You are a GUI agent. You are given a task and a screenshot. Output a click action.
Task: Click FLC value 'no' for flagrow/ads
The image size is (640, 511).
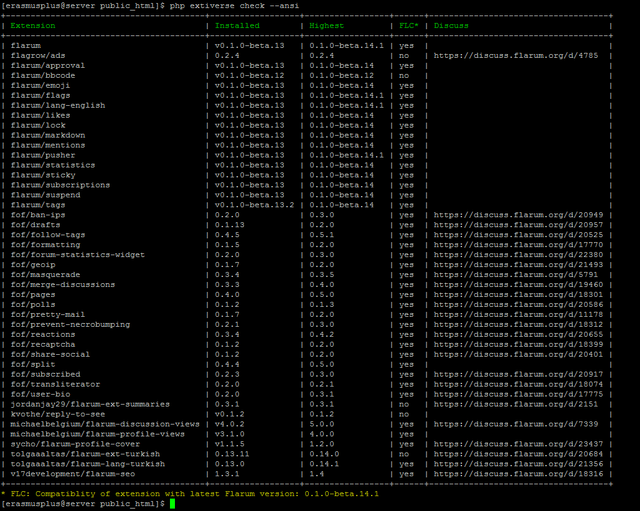[x=404, y=56]
